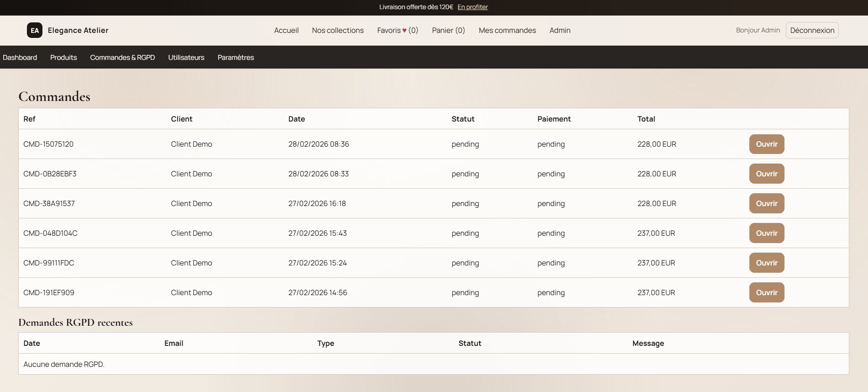The image size is (868, 392).
Task: Click the 228,00 EUR total of CMD-38A91537
Action: [x=657, y=203]
